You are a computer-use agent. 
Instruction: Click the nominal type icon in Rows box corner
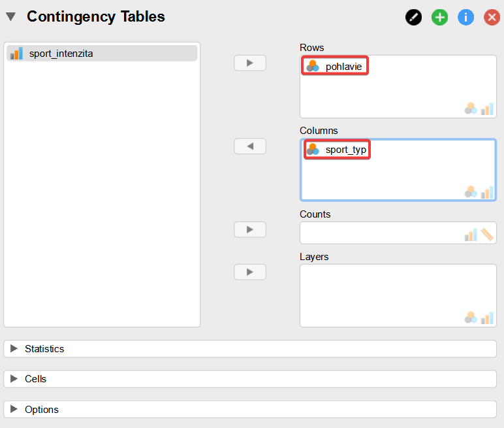pos(471,108)
